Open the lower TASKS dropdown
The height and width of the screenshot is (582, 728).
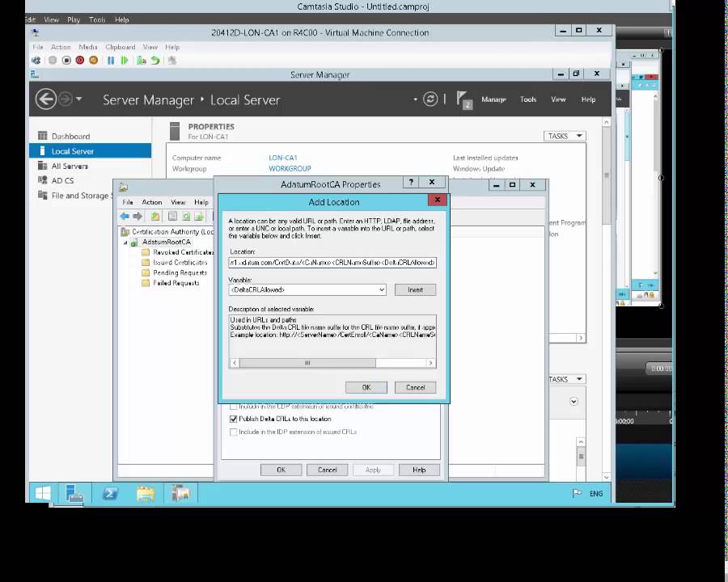pos(566,379)
